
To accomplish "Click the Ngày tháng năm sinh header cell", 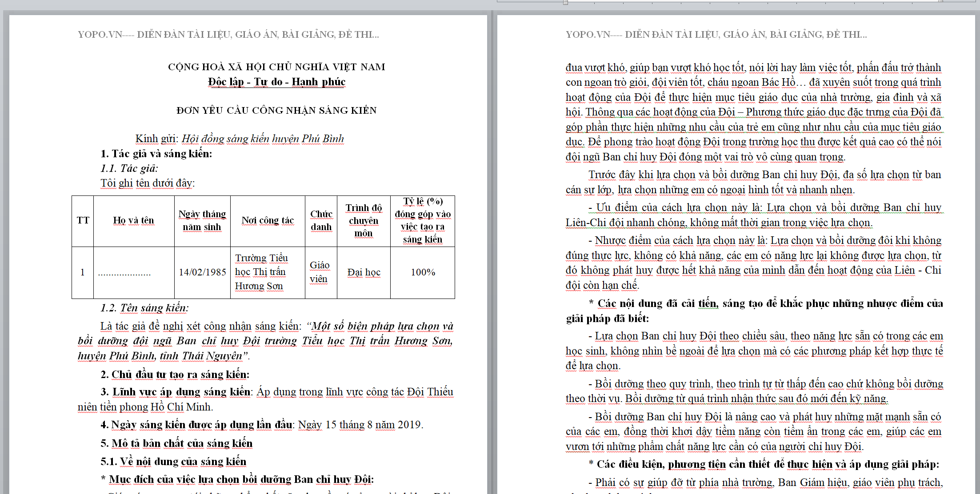I will click(x=202, y=221).
